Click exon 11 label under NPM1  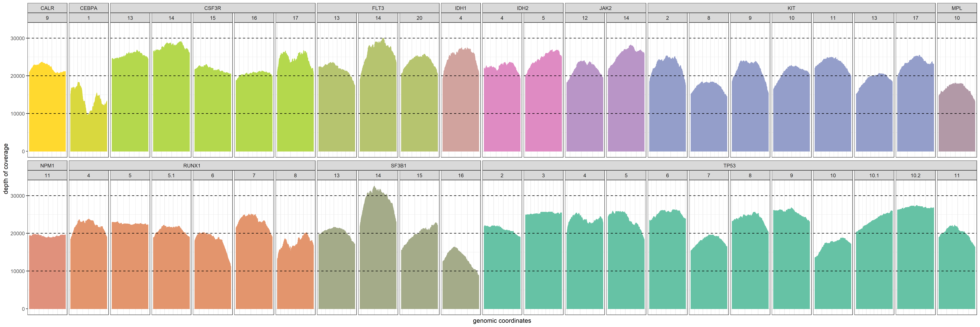tap(47, 175)
